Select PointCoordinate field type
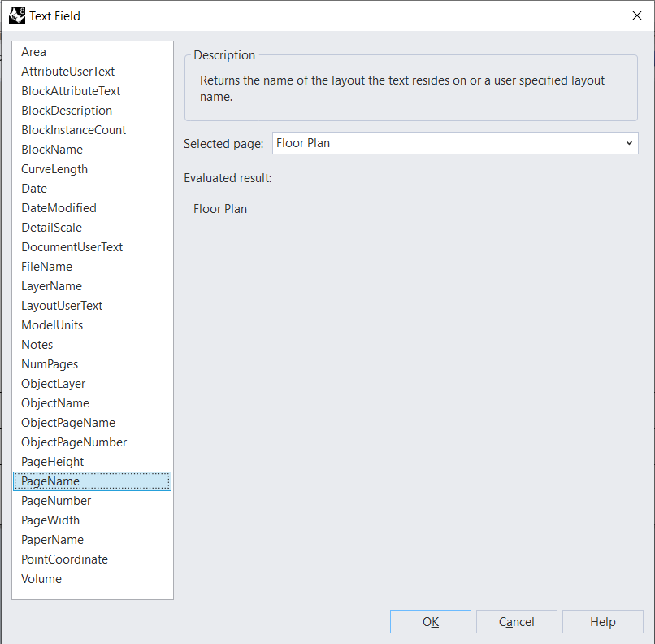655x644 pixels. (x=64, y=559)
